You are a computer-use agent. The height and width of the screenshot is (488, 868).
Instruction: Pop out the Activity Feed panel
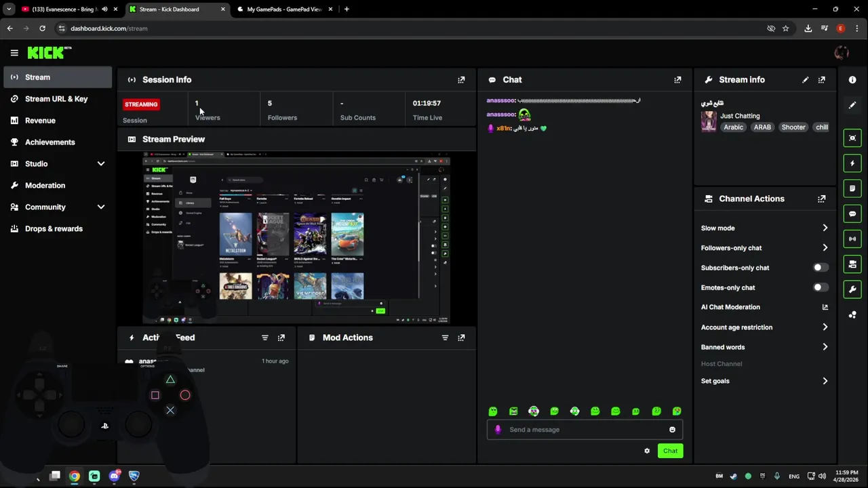[x=281, y=338]
